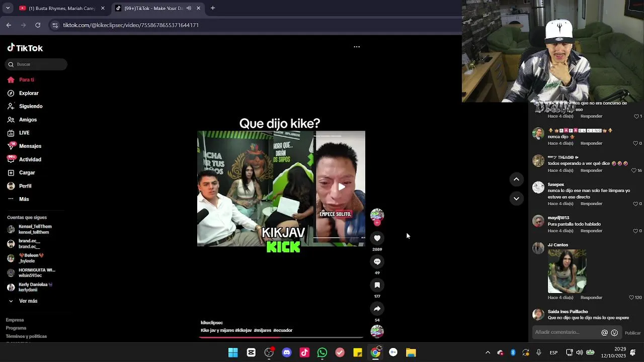Open a new browser tab

[213, 8]
